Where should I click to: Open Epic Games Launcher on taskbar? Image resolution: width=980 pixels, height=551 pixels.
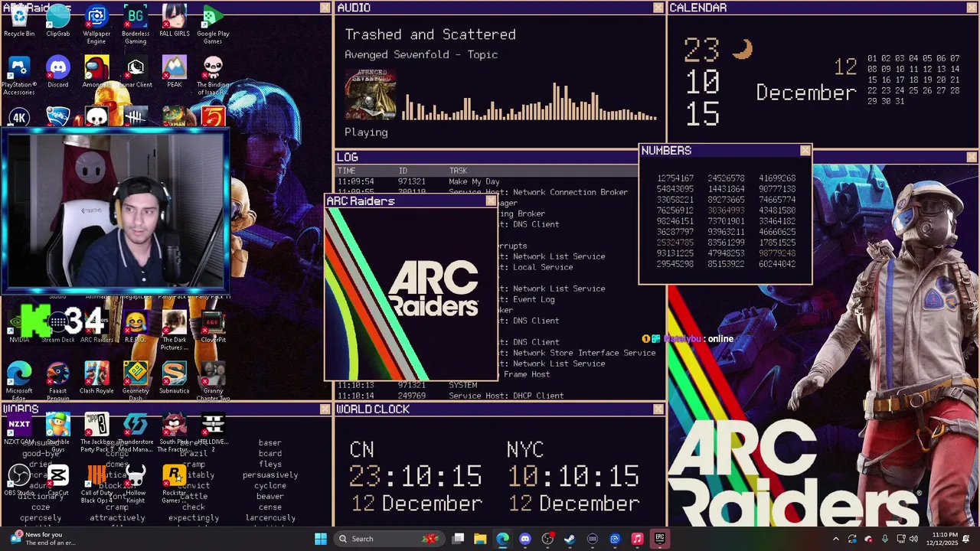click(659, 539)
